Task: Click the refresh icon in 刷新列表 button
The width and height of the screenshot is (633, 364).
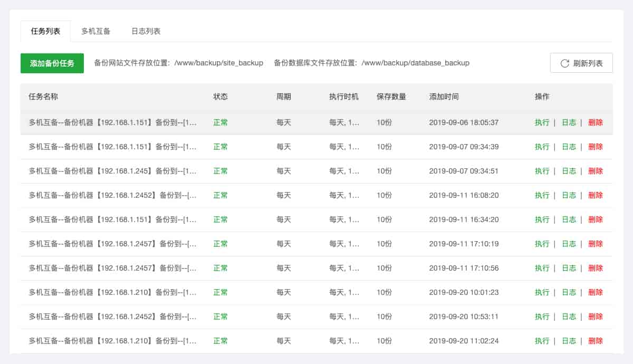Action: pos(564,63)
